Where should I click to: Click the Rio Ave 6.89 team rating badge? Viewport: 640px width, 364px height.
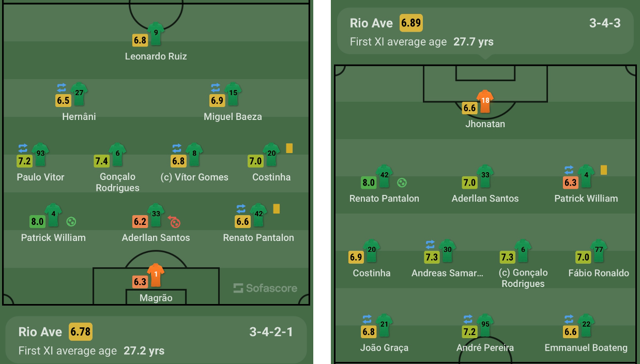coord(412,23)
